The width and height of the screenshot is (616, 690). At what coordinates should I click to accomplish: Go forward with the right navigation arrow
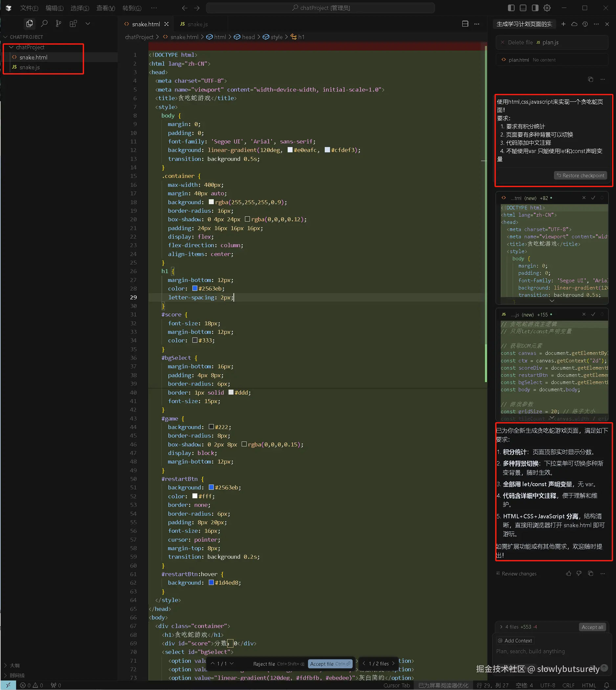[197, 8]
